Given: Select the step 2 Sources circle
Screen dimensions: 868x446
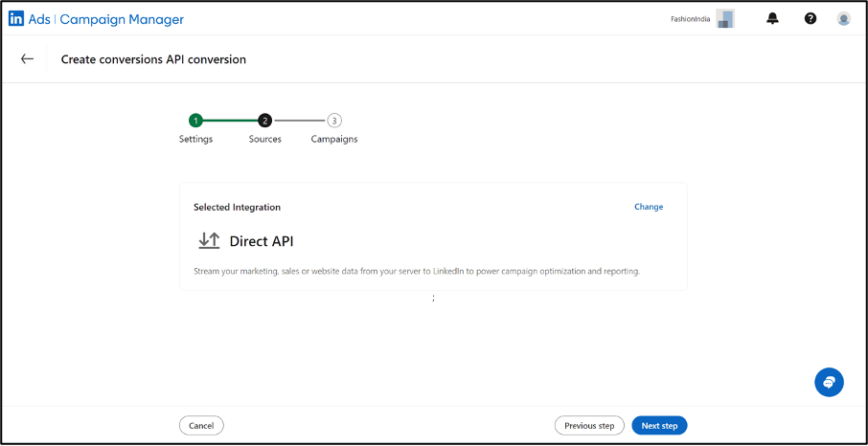Looking at the screenshot, I should point(264,121).
